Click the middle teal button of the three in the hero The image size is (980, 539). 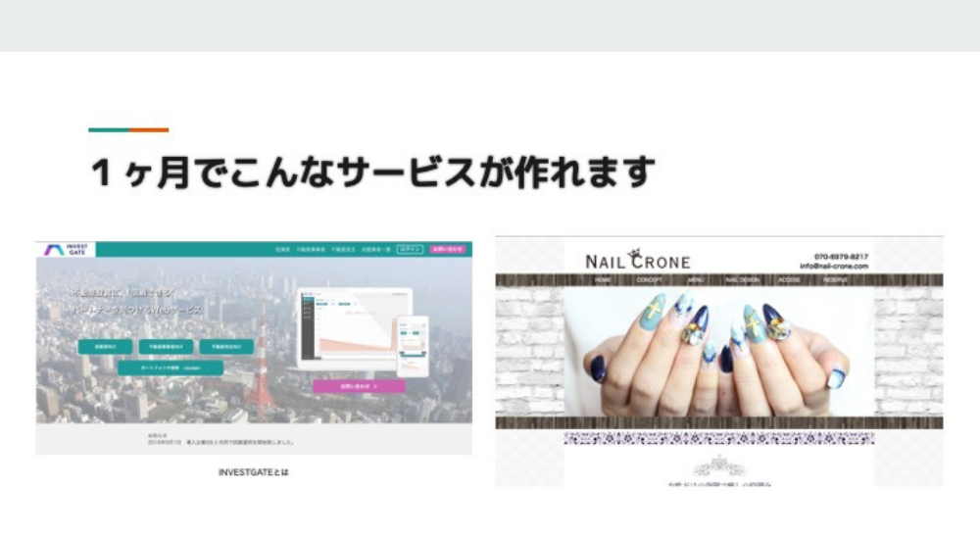pos(166,347)
